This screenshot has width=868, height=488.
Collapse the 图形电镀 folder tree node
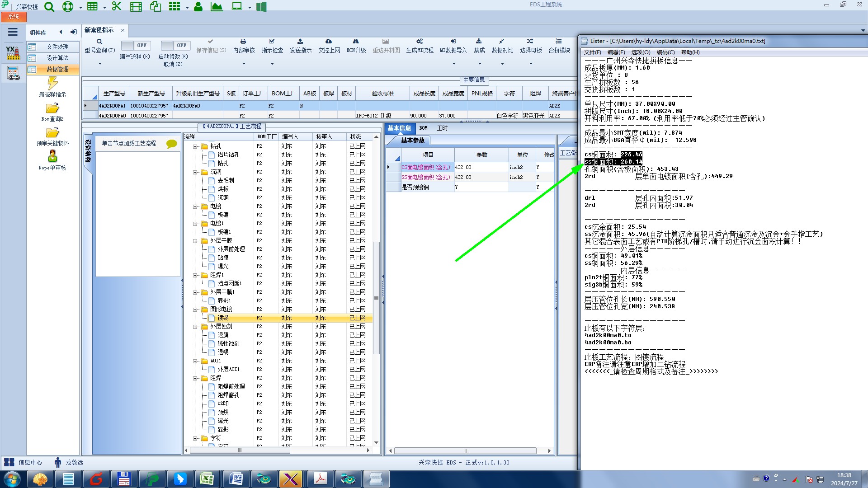pyautogui.click(x=195, y=310)
